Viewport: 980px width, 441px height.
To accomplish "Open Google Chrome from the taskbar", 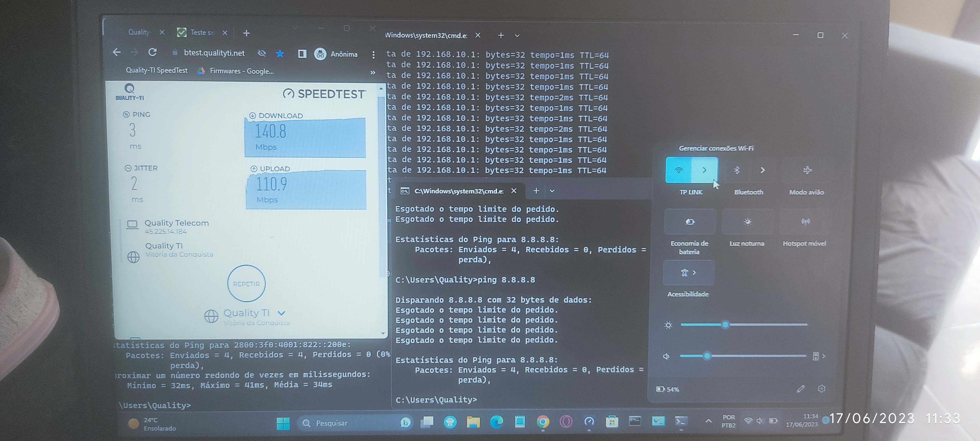I will pyautogui.click(x=543, y=422).
